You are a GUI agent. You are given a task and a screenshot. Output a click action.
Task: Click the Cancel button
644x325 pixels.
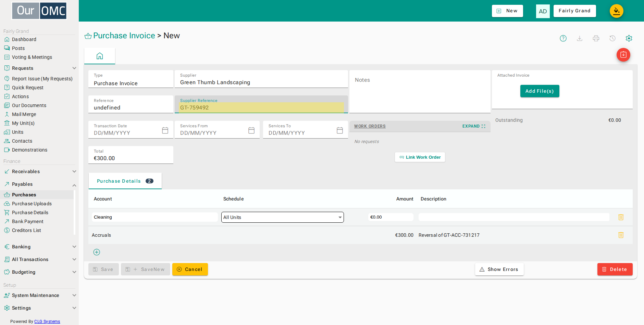[190, 269]
